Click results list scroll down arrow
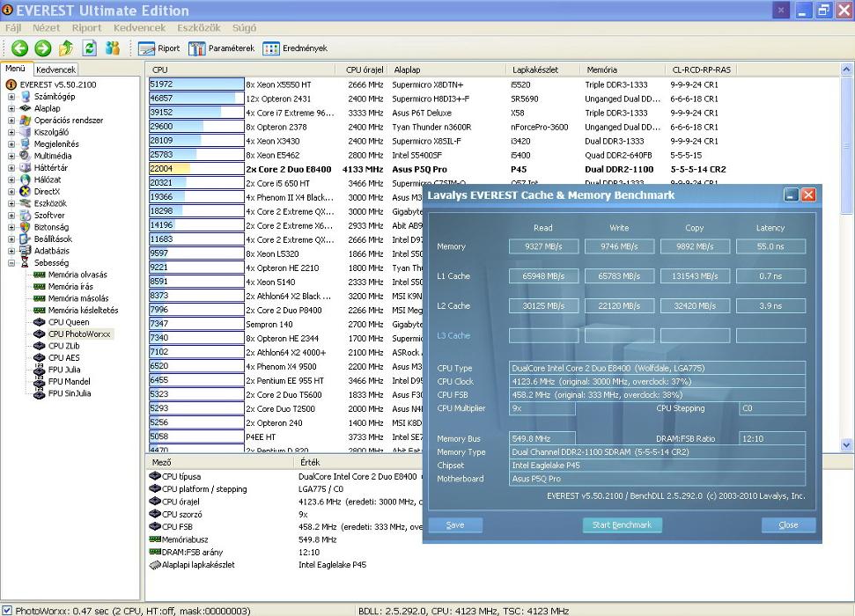855x616 pixels. click(x=846, y=444)
